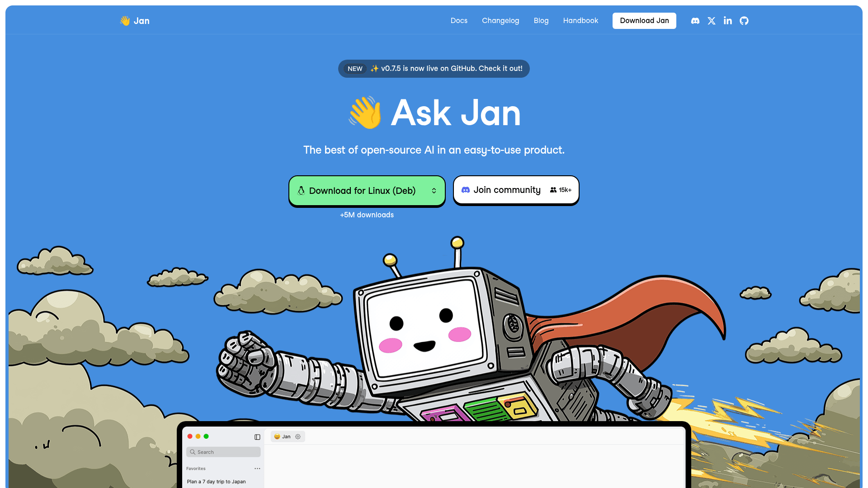Click inside the Search input field
This screenshot has height=488, width=868.
coord(223,452)
